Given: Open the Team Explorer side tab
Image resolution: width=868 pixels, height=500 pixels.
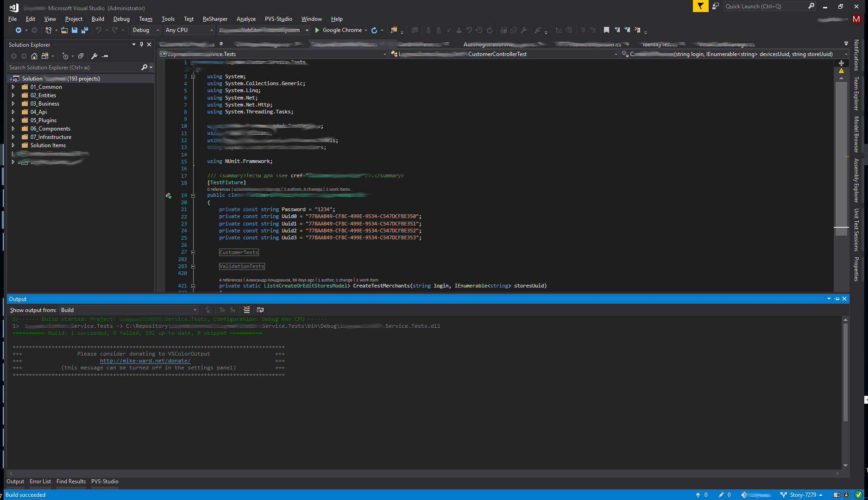Looking at the screenshot, I should click(856, 93).
